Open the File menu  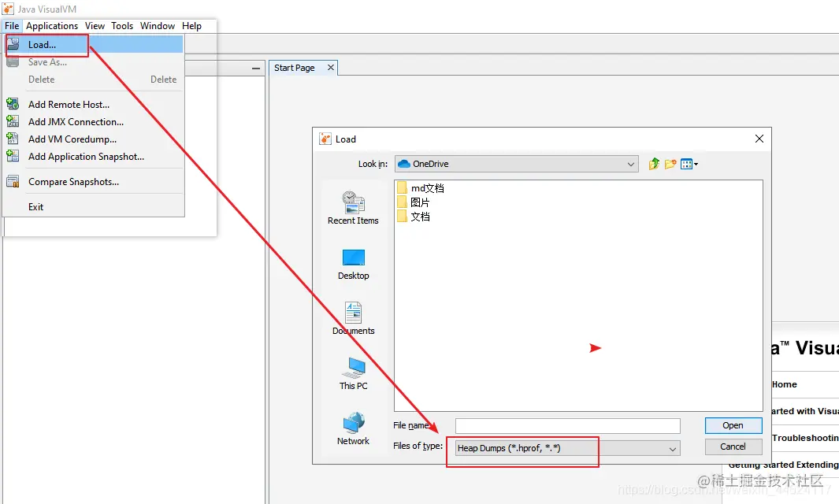point(12,26)
